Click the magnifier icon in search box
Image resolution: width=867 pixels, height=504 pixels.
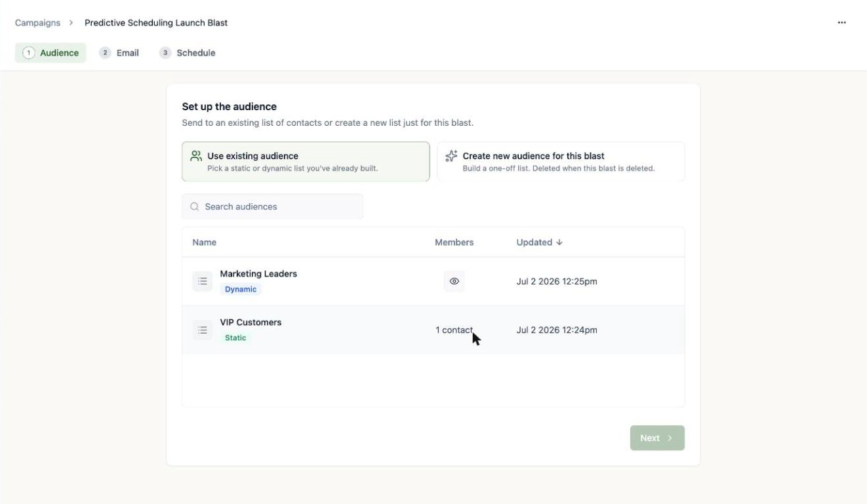pyautogui.click(x=195, y=206)
